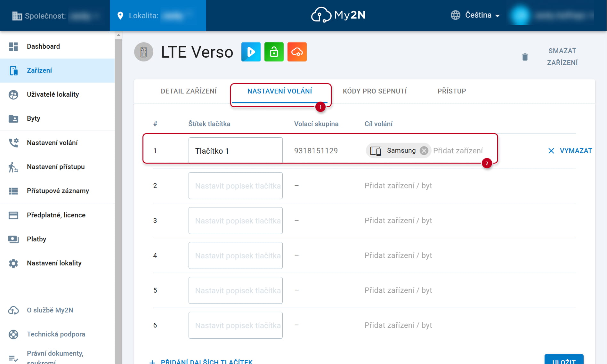
Task: Click the row 3 button label field
Action: click(x=236, y=221)
